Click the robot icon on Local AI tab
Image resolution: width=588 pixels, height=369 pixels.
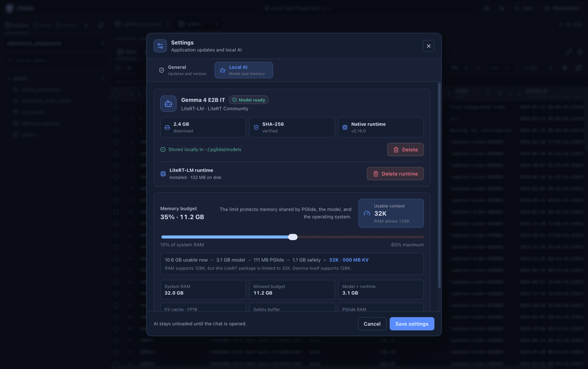[x=222, y=70]
